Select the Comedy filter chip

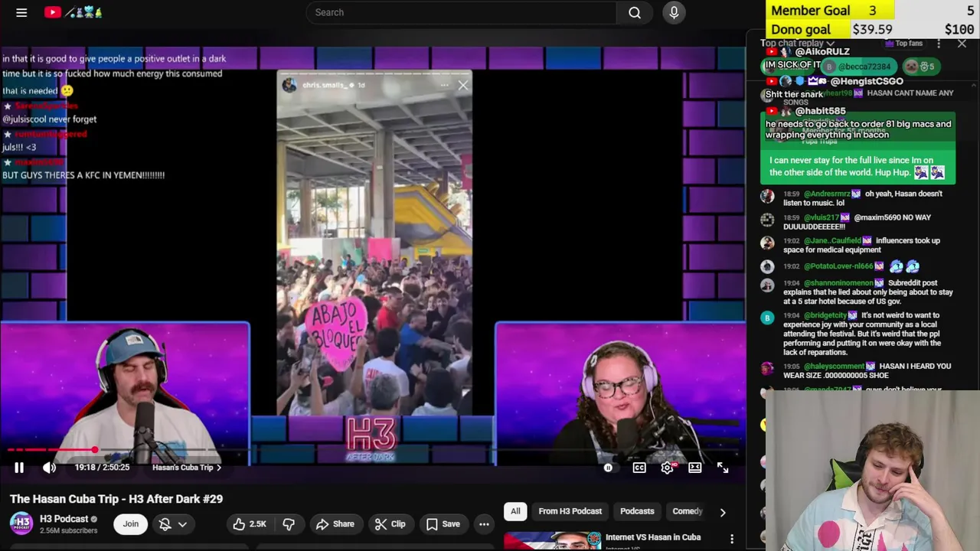pos(688,511)
